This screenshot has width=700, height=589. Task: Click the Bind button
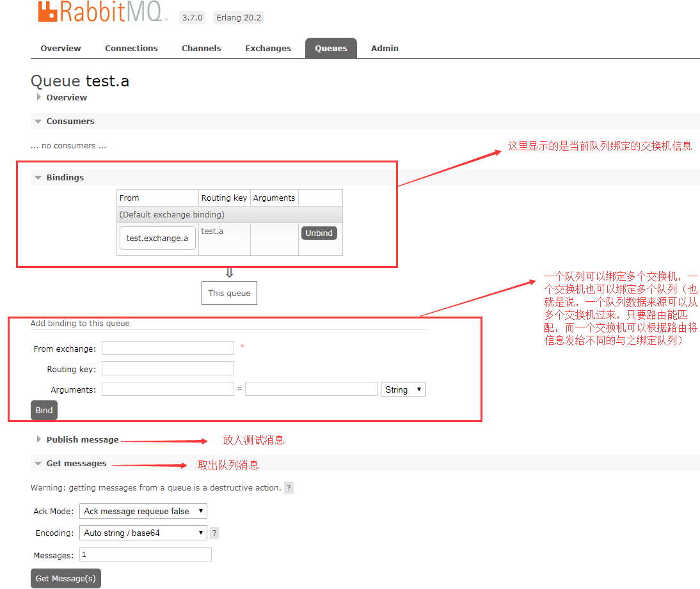pyautogui.click(x=44, y=410)
